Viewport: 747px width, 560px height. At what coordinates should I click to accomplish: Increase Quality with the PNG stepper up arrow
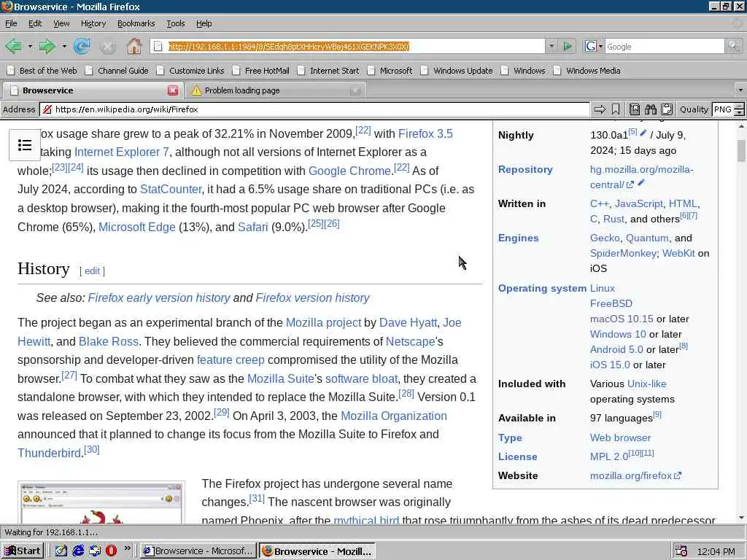click(739, 106)
